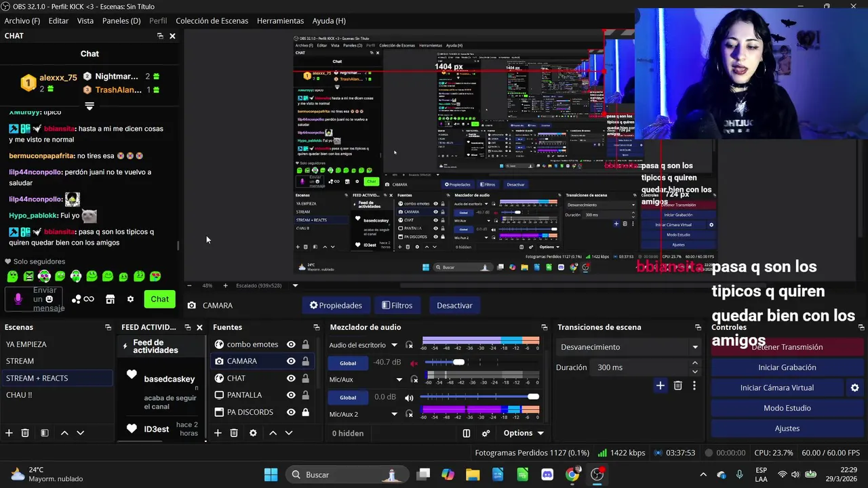Click the chat message input field

pos(35,299)
